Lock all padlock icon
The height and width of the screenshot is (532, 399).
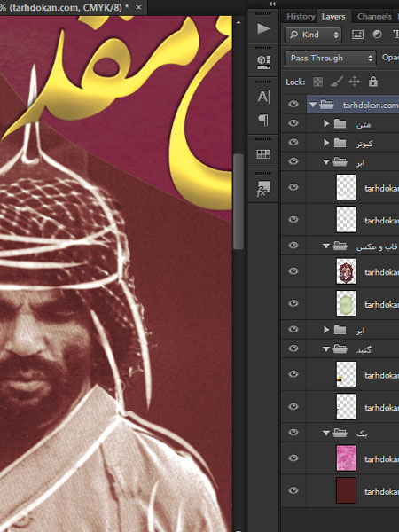[x=373, y=82]
